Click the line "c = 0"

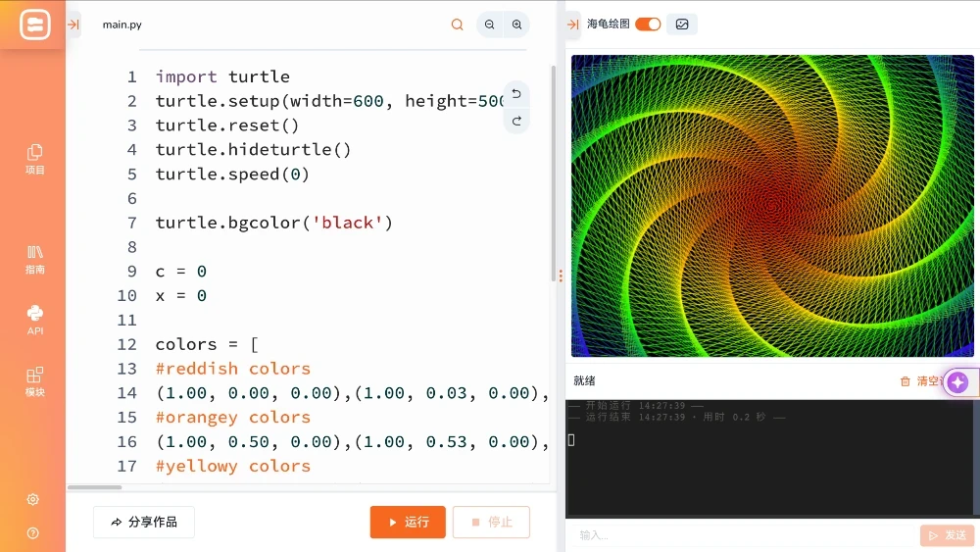[180, 272]
